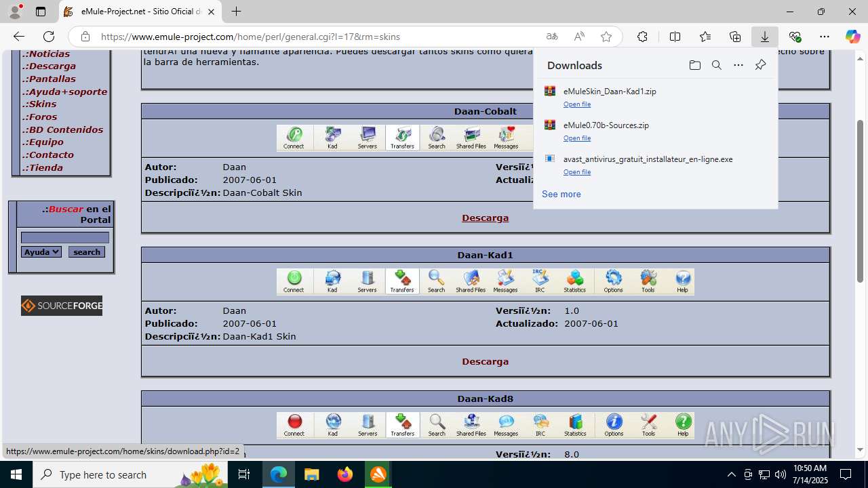The image size is (868, 488).
Task: Open the Tienda menu link
Action: coord(43,167)
